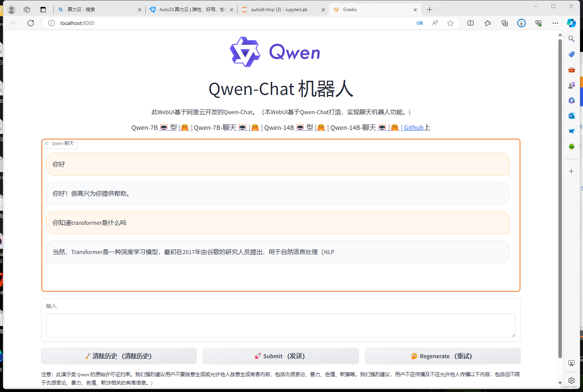This screenshot has height=392, width=583.
Task: Click the 你好！很高兴为你提供帮助。 reply
Action: (x=278, y=193)
